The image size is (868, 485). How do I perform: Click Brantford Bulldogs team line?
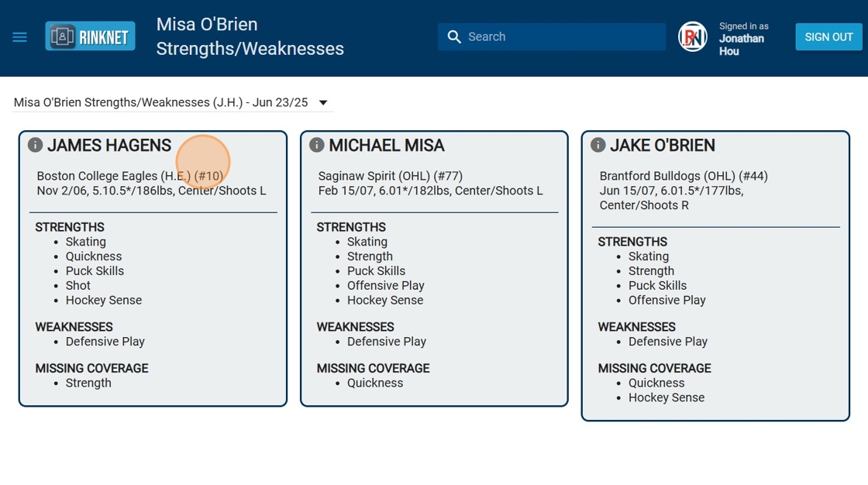point(683,176)
